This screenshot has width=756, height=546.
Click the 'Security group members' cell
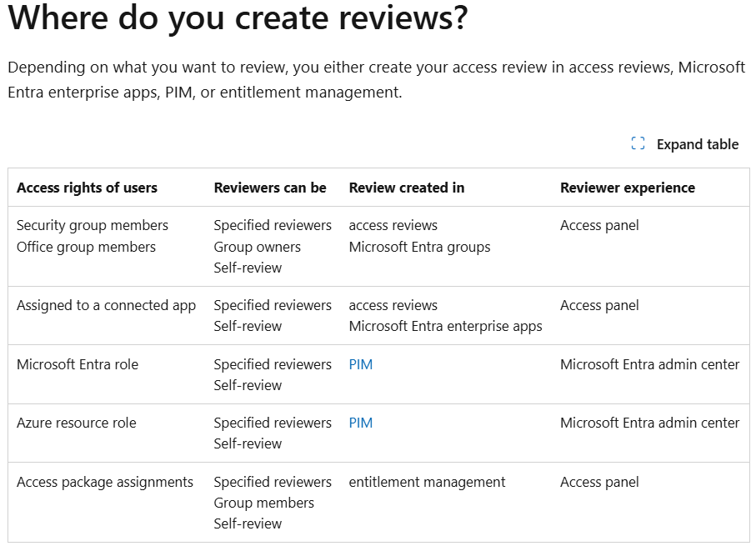tap(92, 225)
